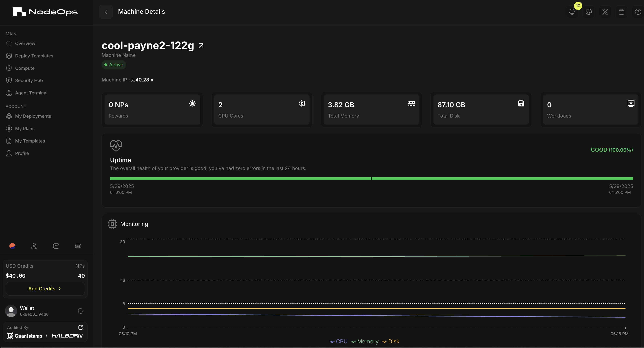
Task: Toggle the CPU series in the Monitoring legend
Action: click(x=339, y=342)
